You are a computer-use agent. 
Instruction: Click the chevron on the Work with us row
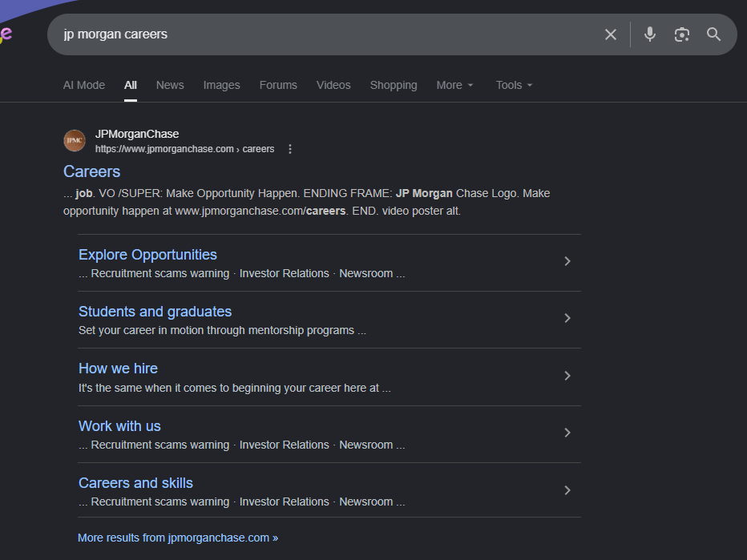pyautogui.click(x=567, y=433)
